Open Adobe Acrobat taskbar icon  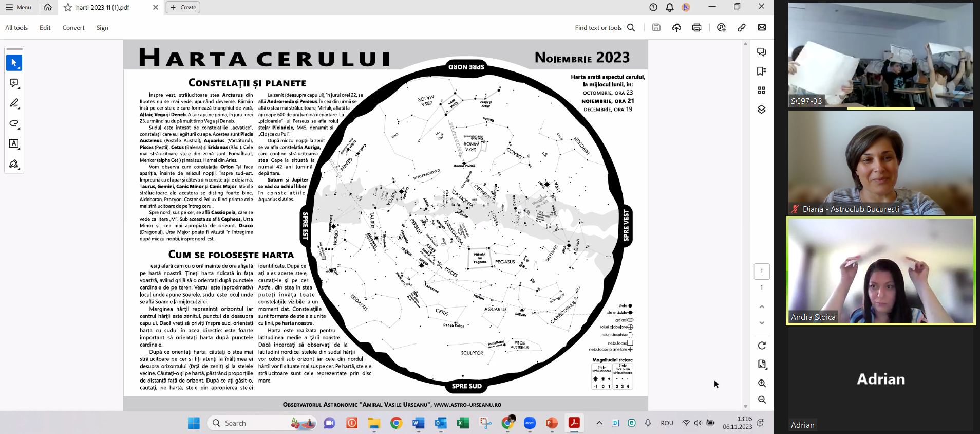pyautogui.click(x=574, y=423)
